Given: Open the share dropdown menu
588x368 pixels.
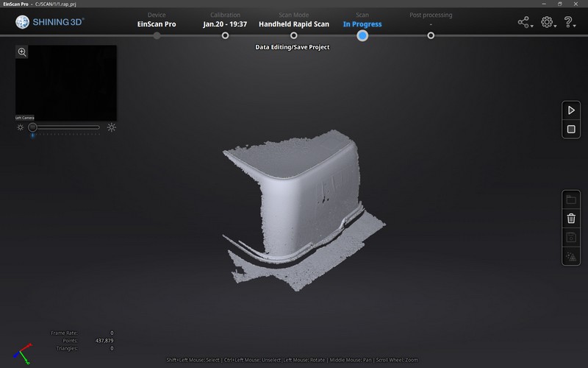Looking at the screenshot, I should (x=525, y=23).
